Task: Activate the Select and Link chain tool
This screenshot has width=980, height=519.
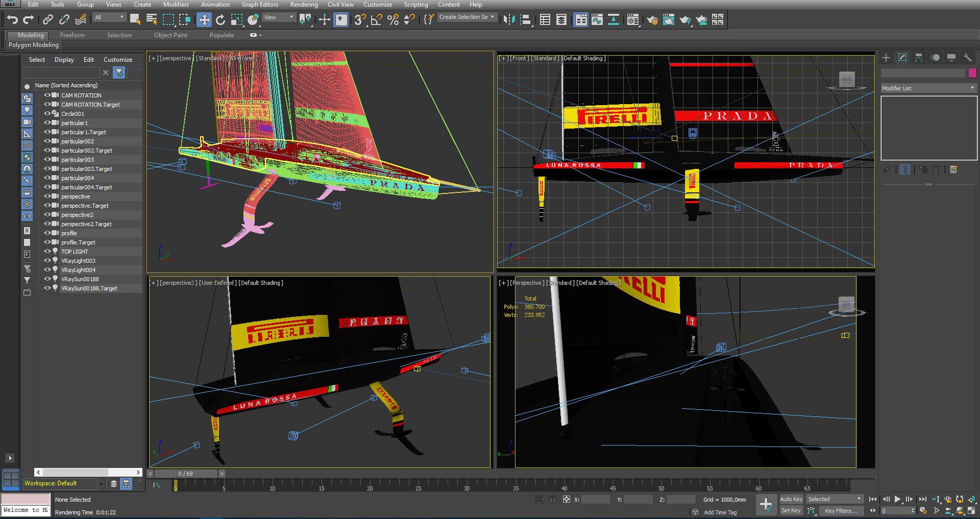Action: [x=48, y=20]
